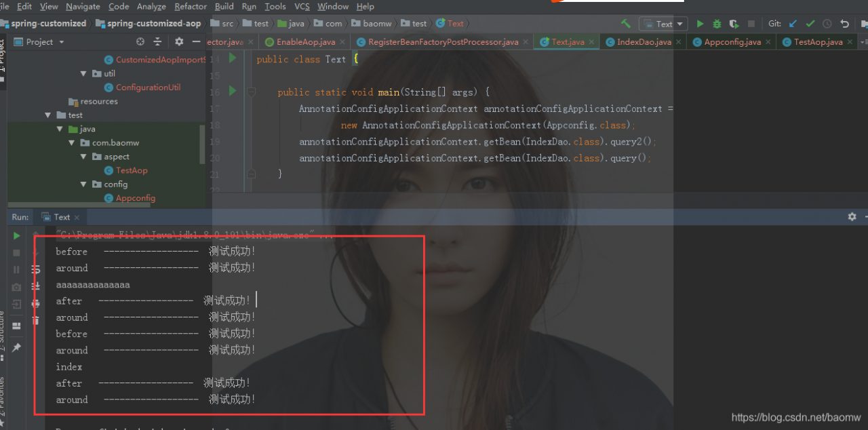Commit changes with the green Git checkmark
Viewport: 868px width, 430px height.
810,24
